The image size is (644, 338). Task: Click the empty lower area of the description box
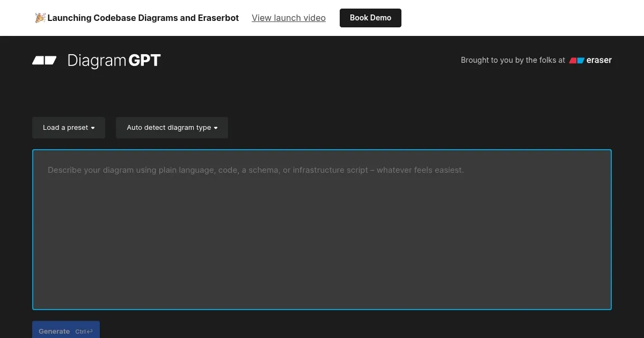point(322,268)
